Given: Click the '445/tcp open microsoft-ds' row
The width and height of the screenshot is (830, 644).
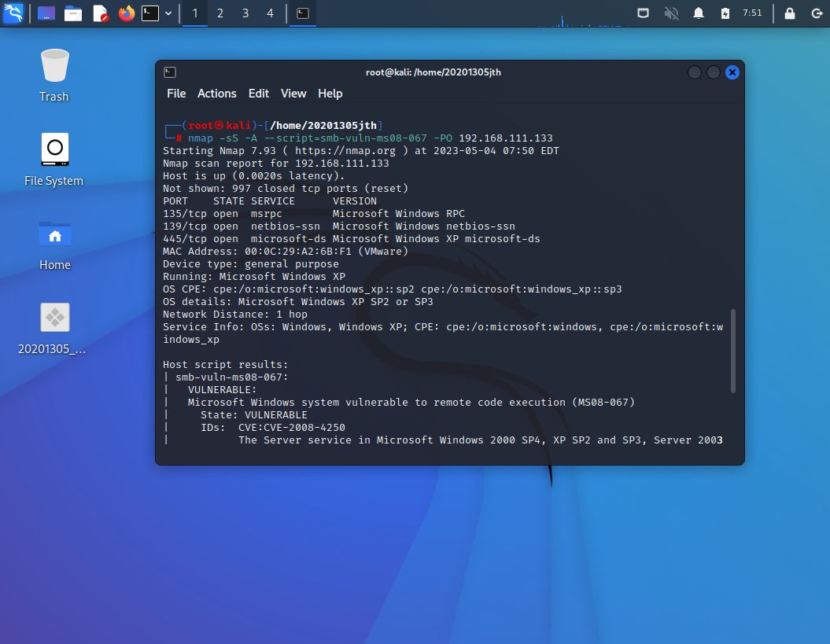Looking at the screenshot, I should tap(352, 239).
